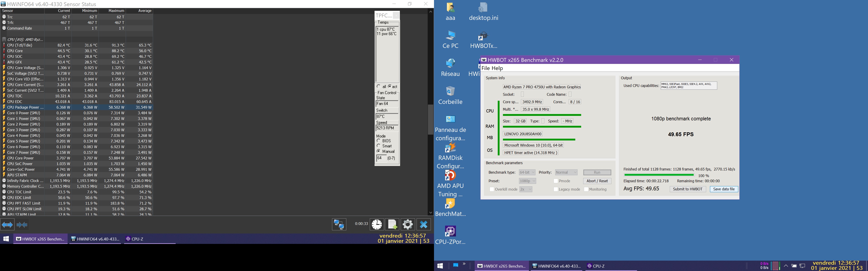This screenshot has width=868, height=271.
Task: Click fan Speed 5213 RPM field
Action: (x=387, y=128)
